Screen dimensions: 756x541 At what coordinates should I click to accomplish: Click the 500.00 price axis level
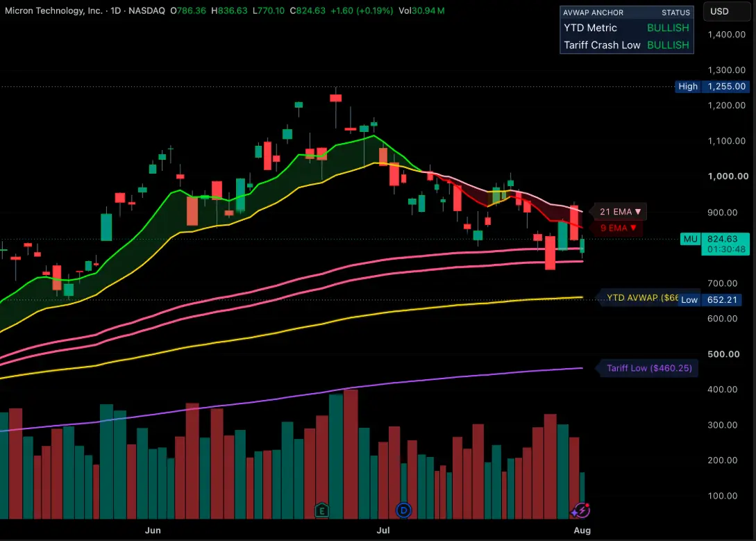pos(723,354)
